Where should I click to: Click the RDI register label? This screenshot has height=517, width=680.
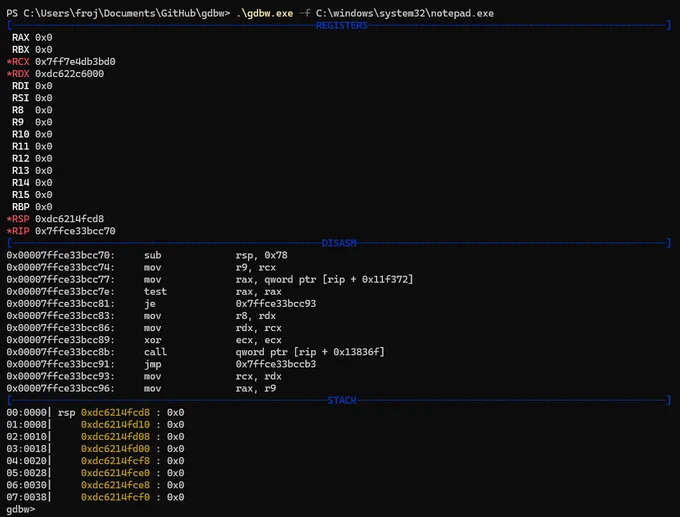[x=20, y=86]
